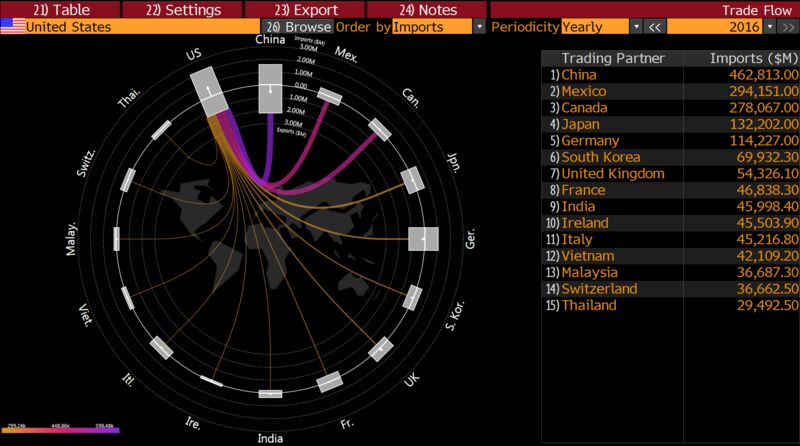Open the Table tab
This screenshot has width=800, height=446.
coord(60,9)
